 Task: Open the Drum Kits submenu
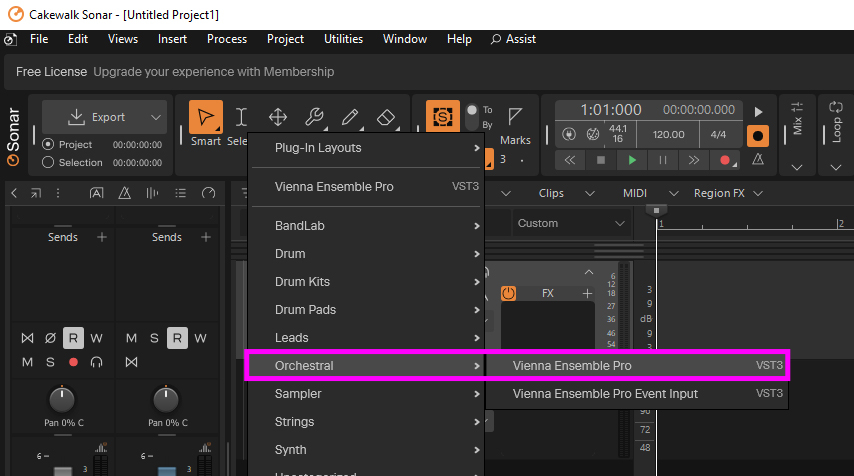pos(366,282)
